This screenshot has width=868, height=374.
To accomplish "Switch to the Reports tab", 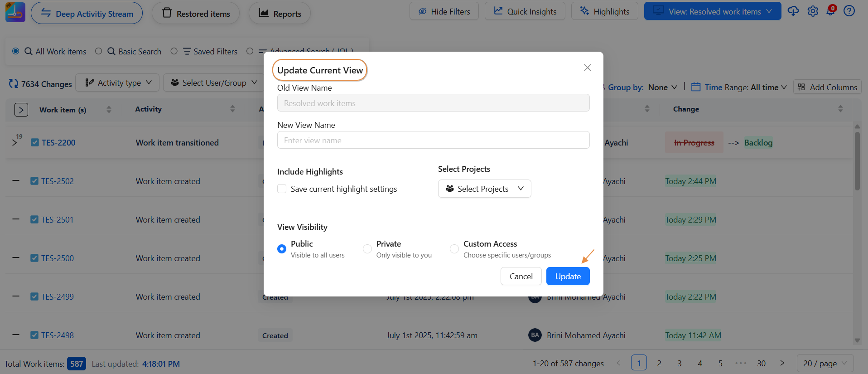I will [280, 14].
